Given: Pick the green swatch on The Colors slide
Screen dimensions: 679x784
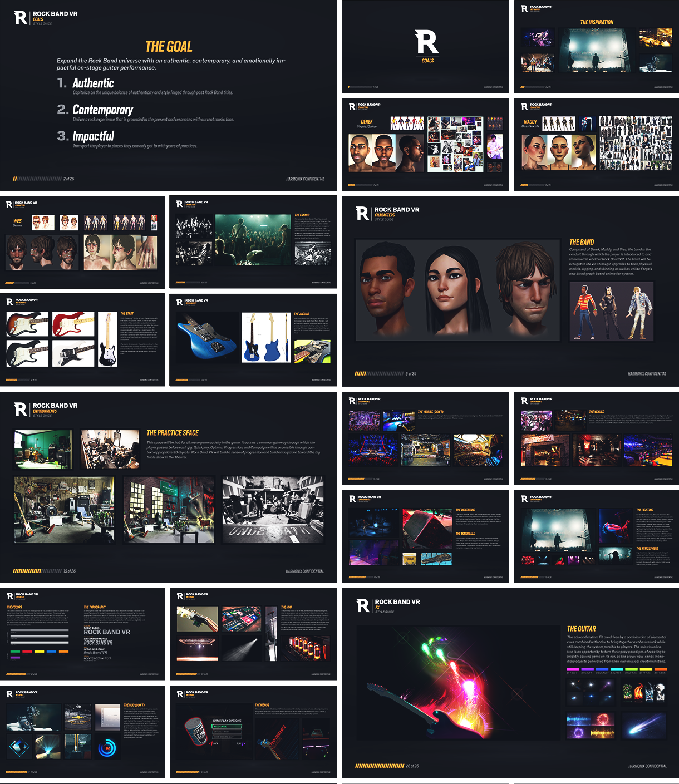Looking at the screenshot, I should (15, 652).
